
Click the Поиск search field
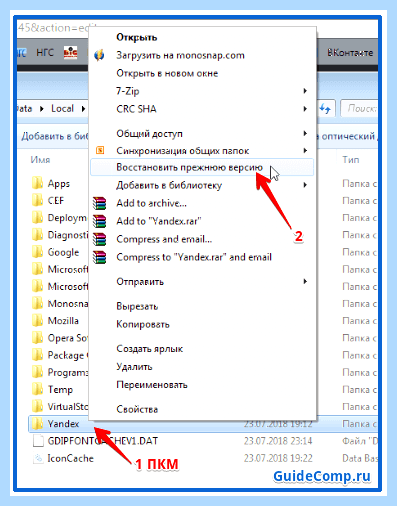(359, 108)
